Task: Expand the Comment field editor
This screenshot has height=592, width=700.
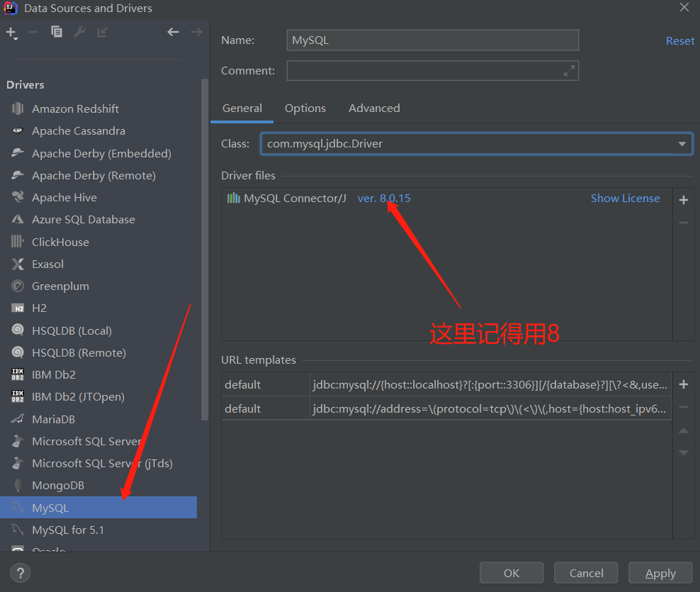Action: click(569, 71)
